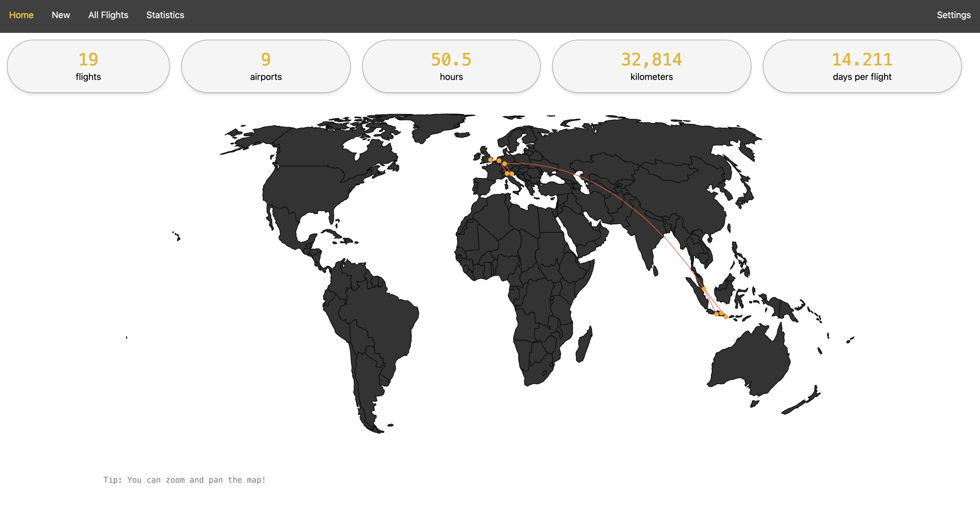Click the left airport marker in northern Italy
The image size is (980, 513).
pos(507,173)
